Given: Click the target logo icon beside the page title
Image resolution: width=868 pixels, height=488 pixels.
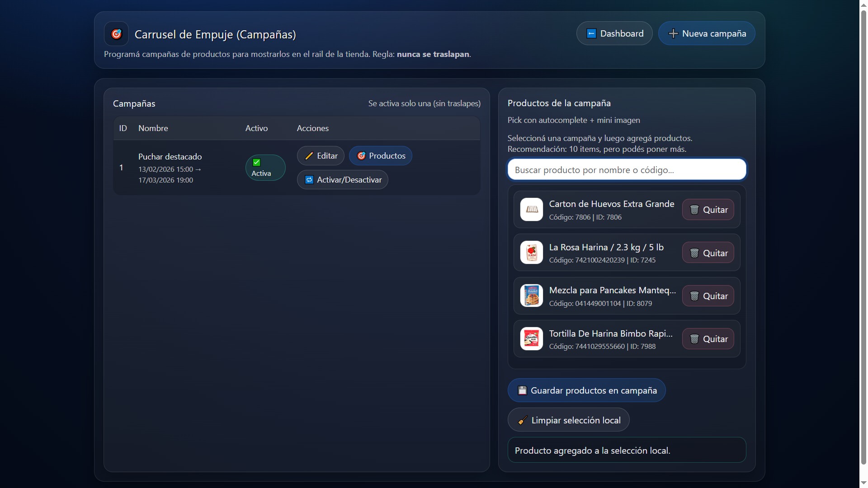Looking at the screenshot, I should tap(116, 34).
